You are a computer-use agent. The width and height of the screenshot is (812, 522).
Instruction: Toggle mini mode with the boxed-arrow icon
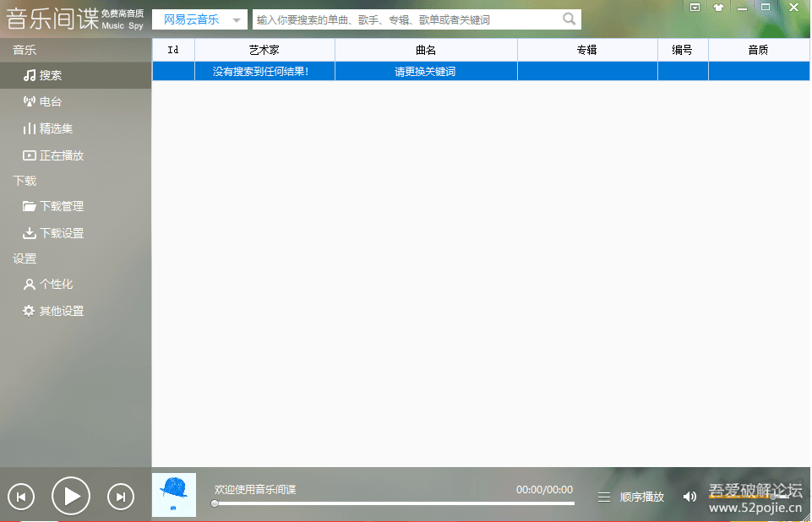pyautogui.click(x=695, y=7)
